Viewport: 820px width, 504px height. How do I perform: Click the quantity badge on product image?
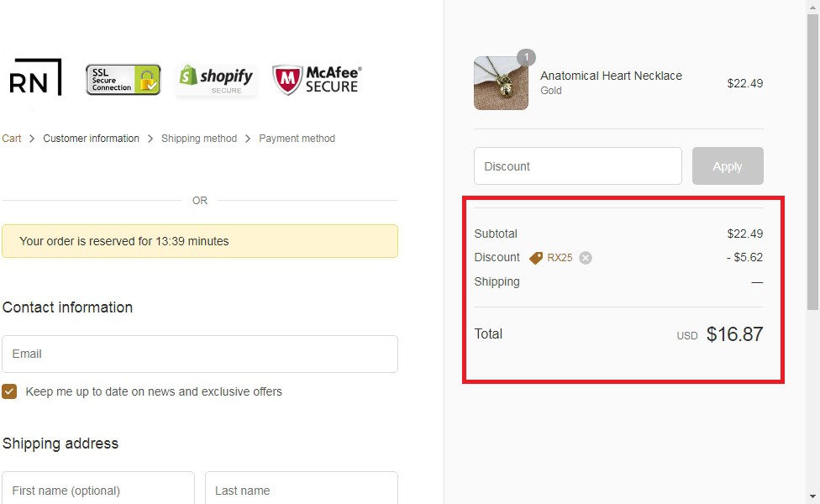point(526,58)
